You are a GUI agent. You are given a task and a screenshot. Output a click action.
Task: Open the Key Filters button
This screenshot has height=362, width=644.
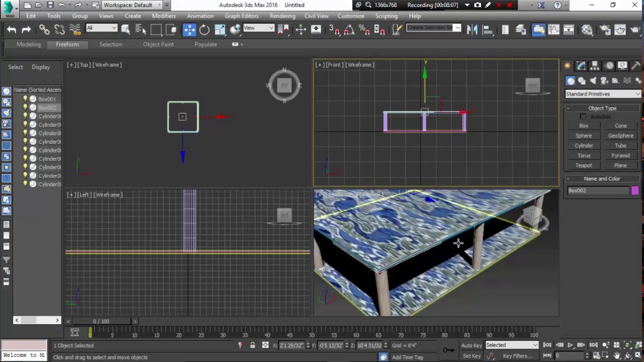pyautogui.click(x=518, y=356)
